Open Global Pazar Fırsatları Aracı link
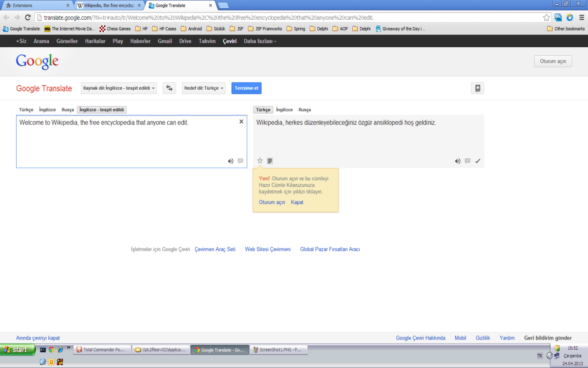The width and height of the screenshot is (588, 368). pyautogui.click(x=330, y=249)
